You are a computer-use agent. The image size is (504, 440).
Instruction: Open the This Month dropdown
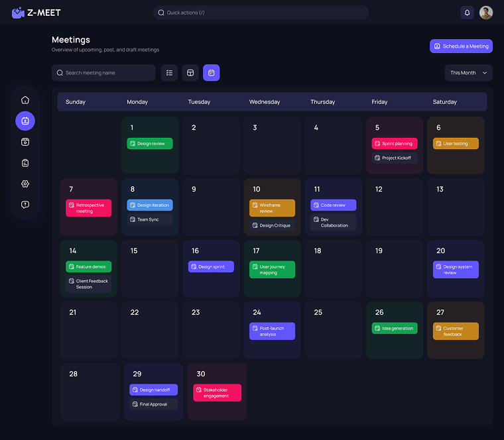point(469,73)
